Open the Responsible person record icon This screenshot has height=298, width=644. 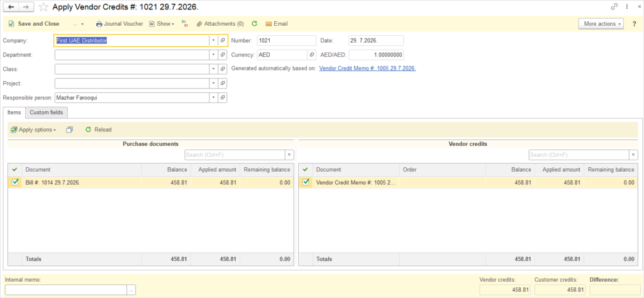point(222,97)
